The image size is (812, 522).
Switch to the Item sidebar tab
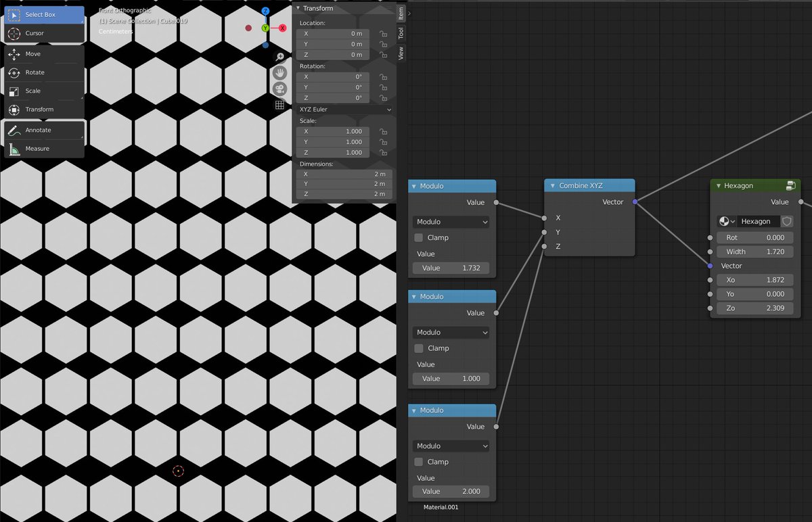pos(401,13)
